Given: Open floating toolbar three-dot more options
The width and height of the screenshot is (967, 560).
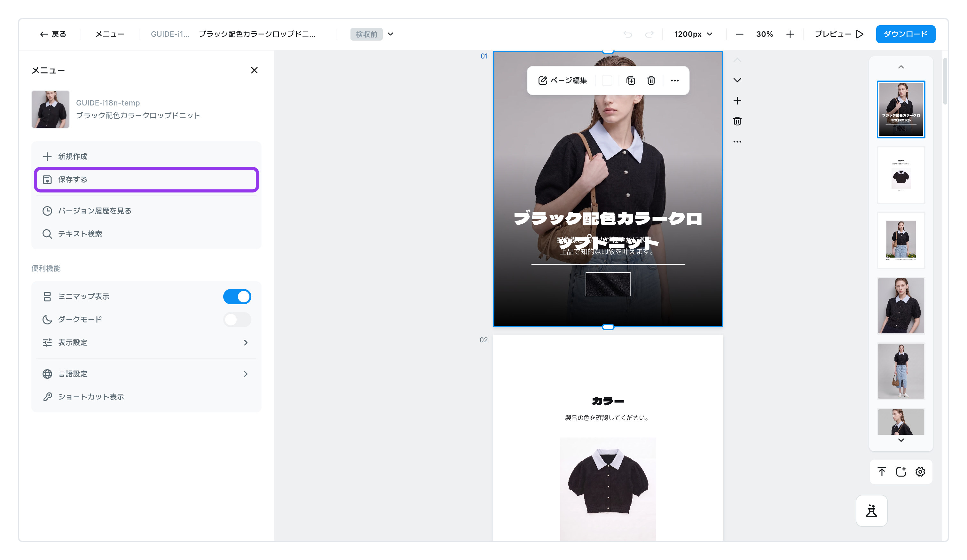Looking at the screenshot, I should [675, 81].
